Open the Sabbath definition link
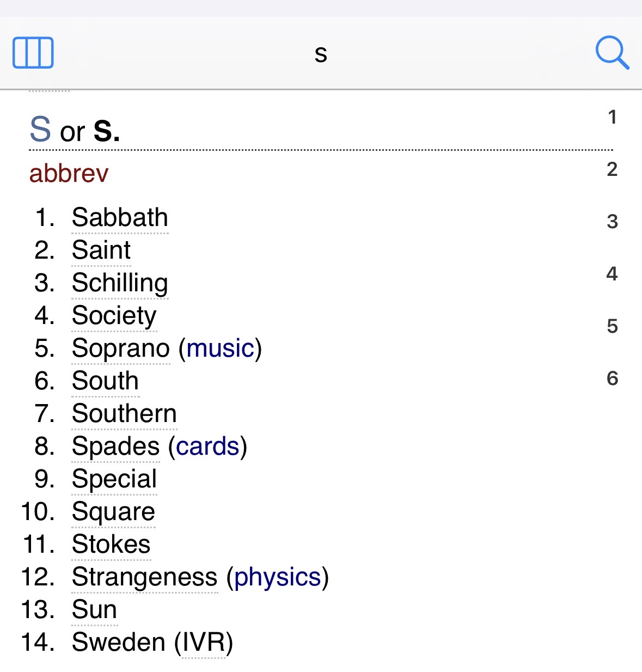Screen dimensions: 642x672 pos(120,218)
